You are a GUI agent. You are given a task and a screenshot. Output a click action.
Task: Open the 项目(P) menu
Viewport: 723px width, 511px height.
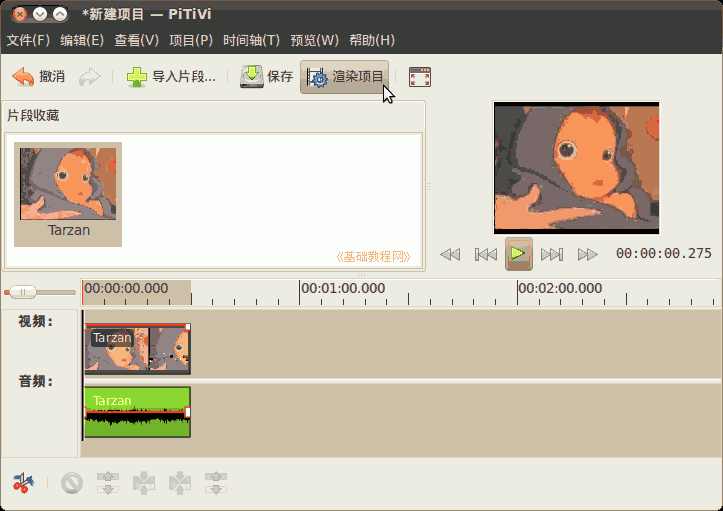tap(191, 40)
